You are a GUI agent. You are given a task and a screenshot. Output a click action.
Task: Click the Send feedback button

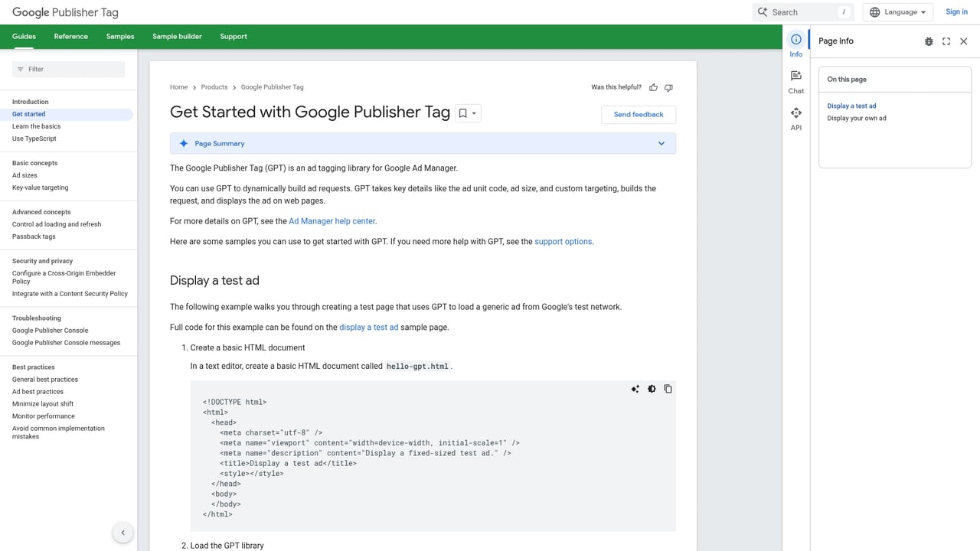[638, 114]
